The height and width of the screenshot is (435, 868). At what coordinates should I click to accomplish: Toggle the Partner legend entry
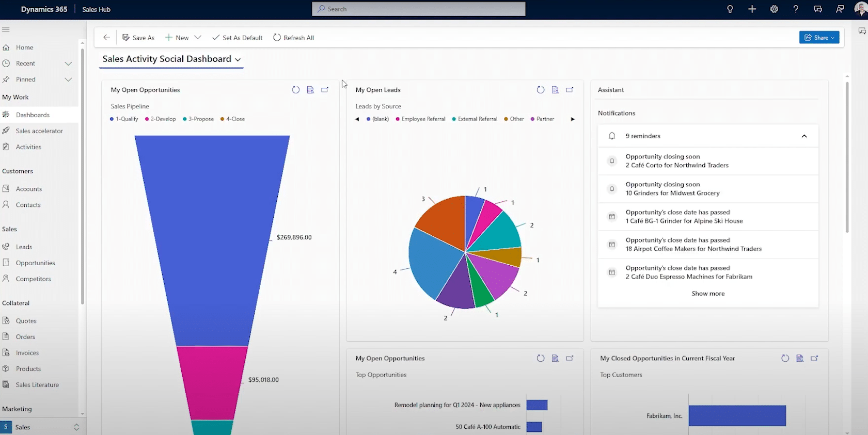click(x=542, y=119)
